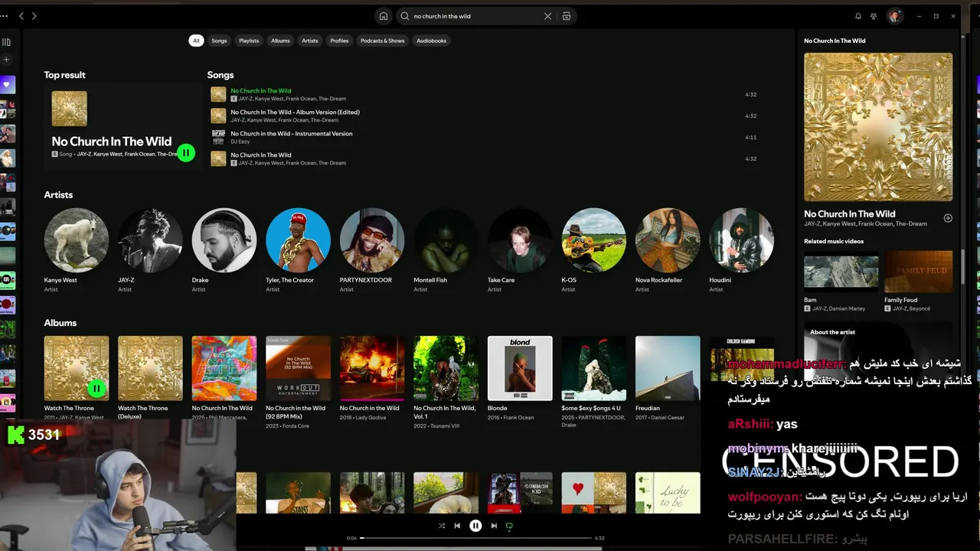Open Bam related music video

[x=841, y=281]
